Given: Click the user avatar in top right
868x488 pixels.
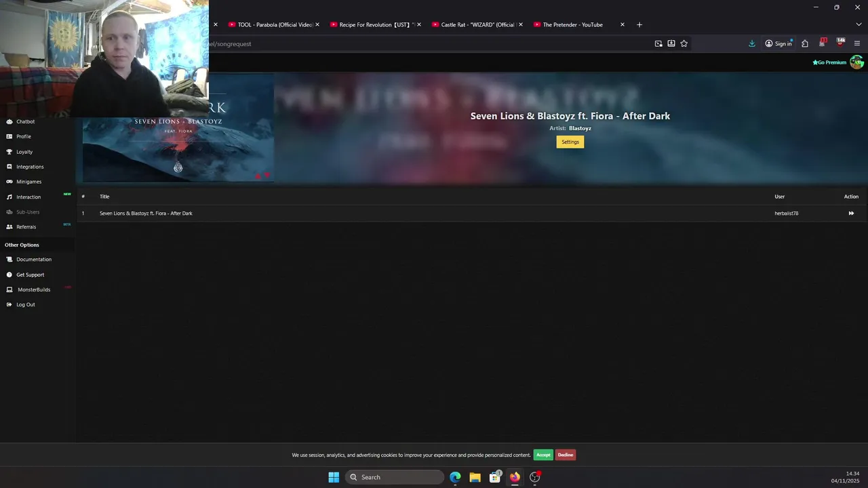Looking at the screenshot, I should (x=856, y=62).
